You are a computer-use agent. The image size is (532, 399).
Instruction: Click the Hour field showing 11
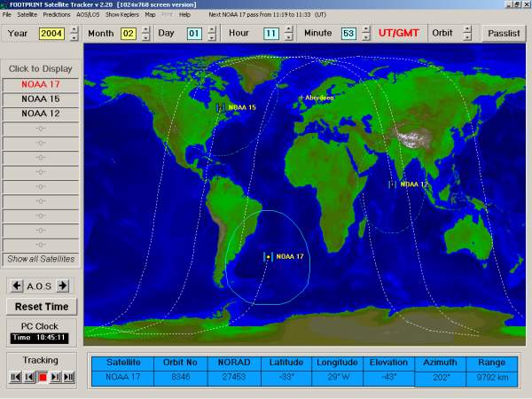pyautogui.click(x=270, y=34)
